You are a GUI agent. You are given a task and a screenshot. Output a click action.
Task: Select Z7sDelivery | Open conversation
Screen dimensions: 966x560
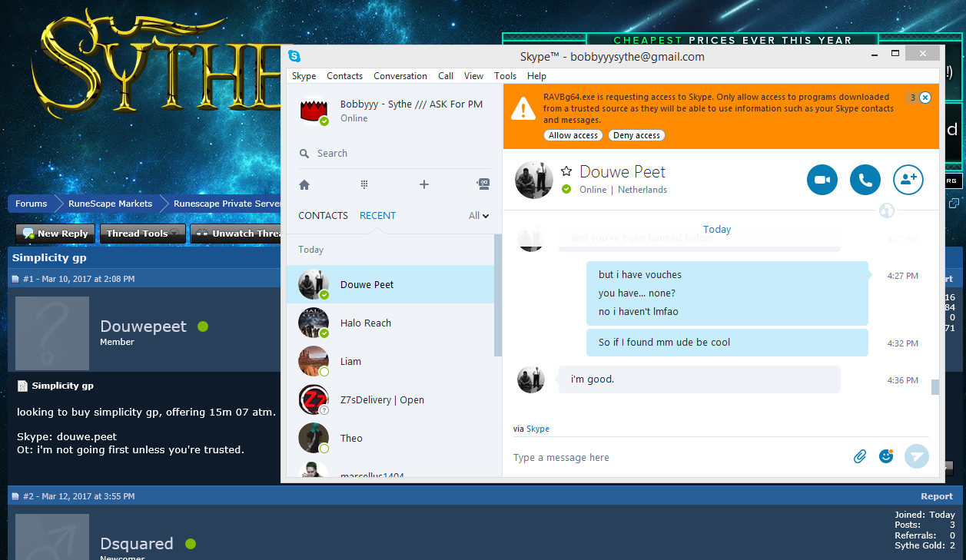pyautogui.click(x=390, y=399)
